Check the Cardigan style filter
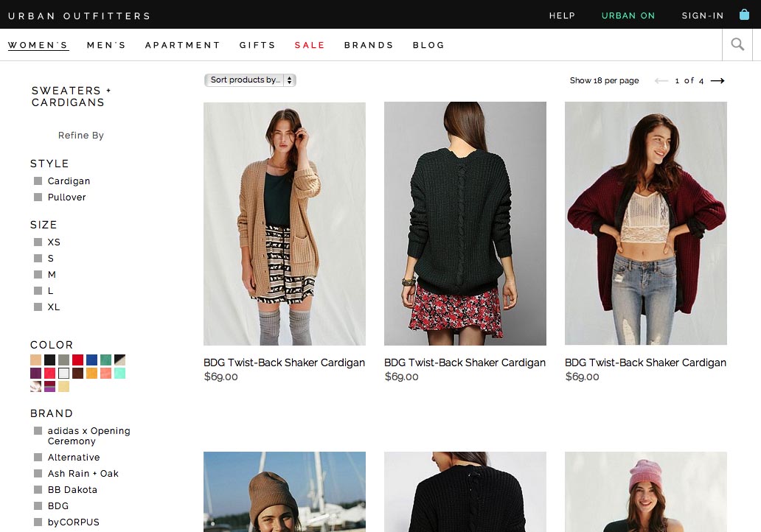Viewport: 761px width, 532px height. [38, 181]
